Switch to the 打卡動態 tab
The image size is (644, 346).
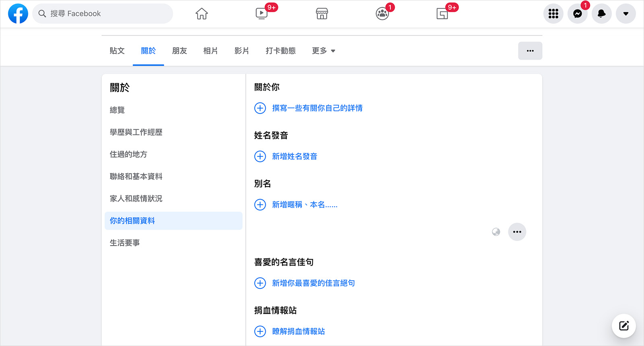pyautogui.click(x=281, y=51)
